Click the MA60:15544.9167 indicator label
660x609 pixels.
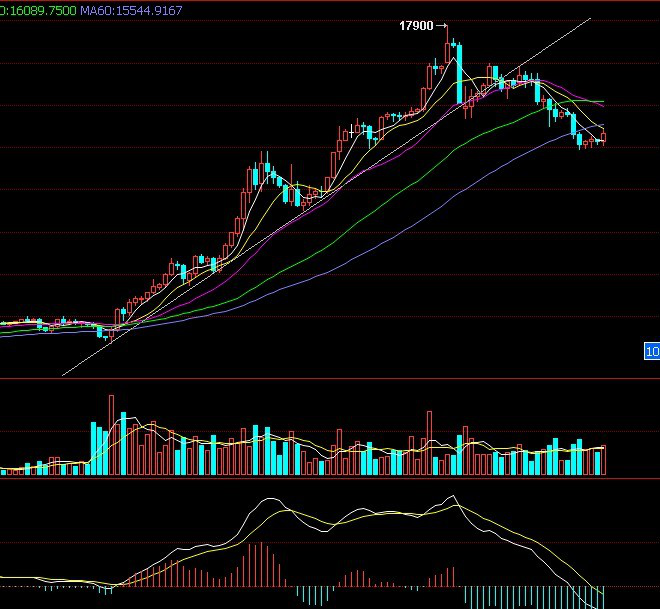tap(131, 11)
